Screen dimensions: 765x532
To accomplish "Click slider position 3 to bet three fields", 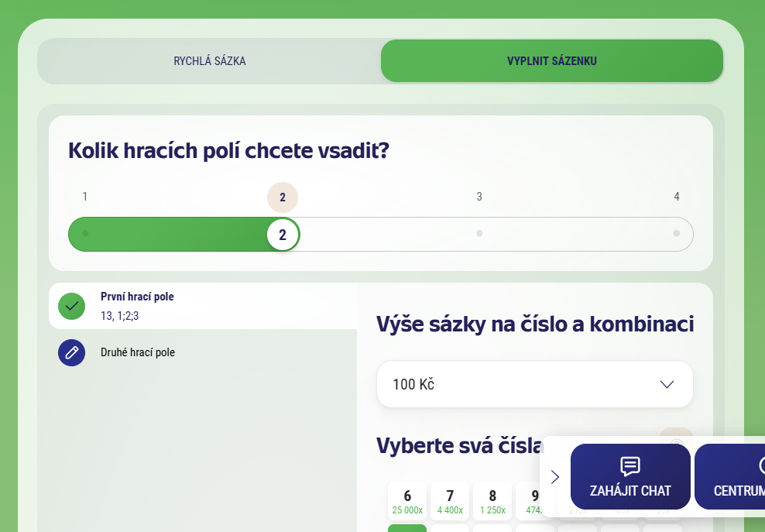I will 479,234.
